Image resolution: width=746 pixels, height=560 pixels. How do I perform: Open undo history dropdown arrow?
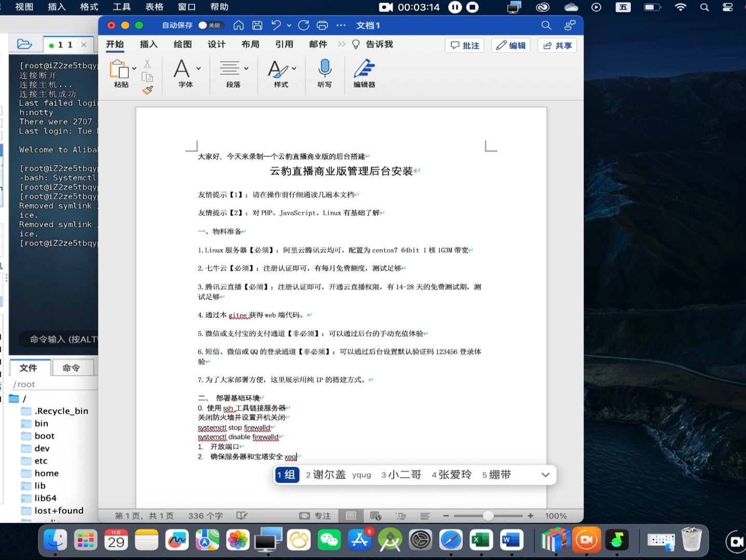click(x=289, y=25)
